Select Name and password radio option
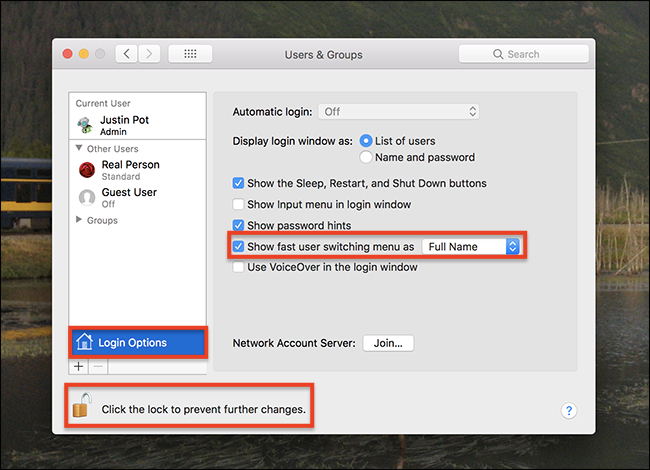650x470 pixels. coord(366,157)
